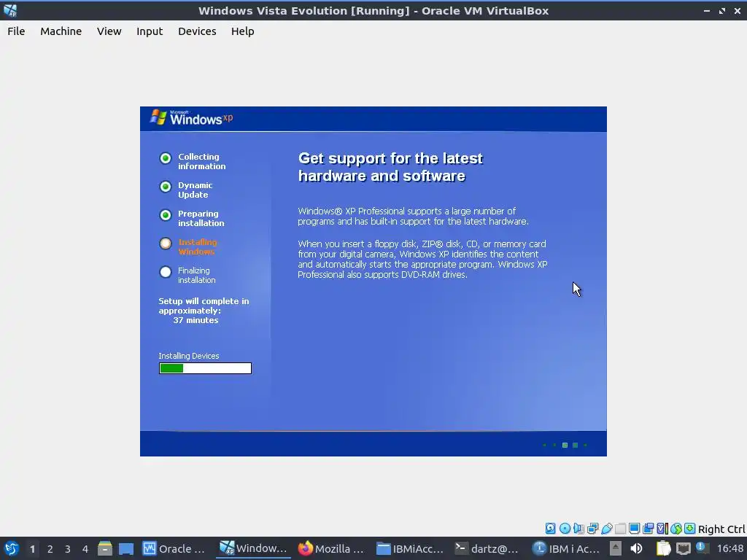
Task: Click the eject removable media tray icon
Action: (x=616, y=548)
